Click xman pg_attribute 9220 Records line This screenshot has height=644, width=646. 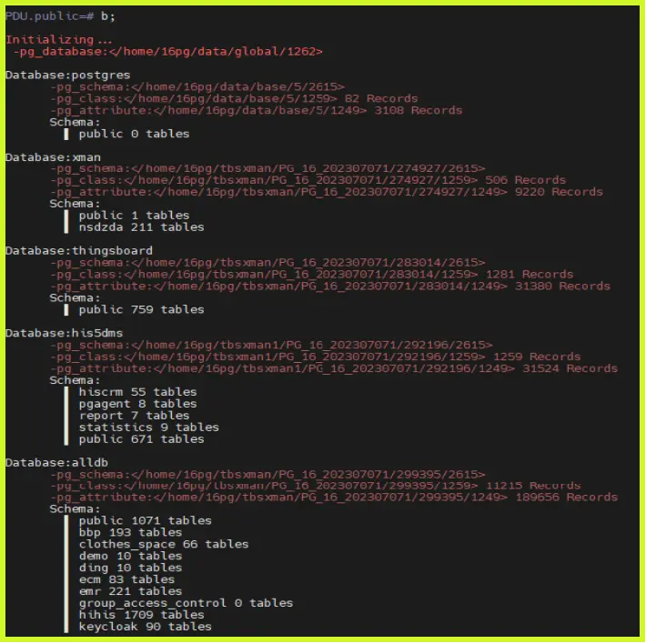[x=327, y=192]
